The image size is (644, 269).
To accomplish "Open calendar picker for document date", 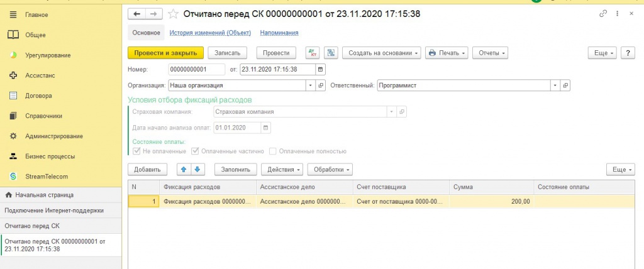I will click(x=320, y=69).
